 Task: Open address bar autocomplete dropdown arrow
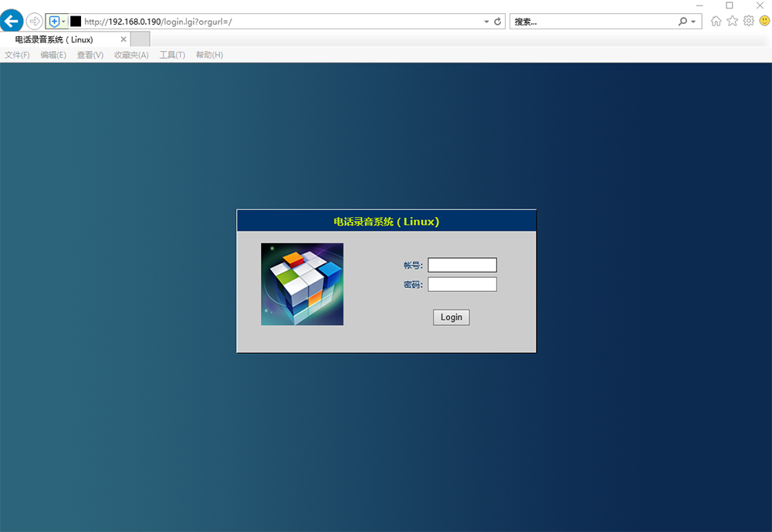pos(486,22)
